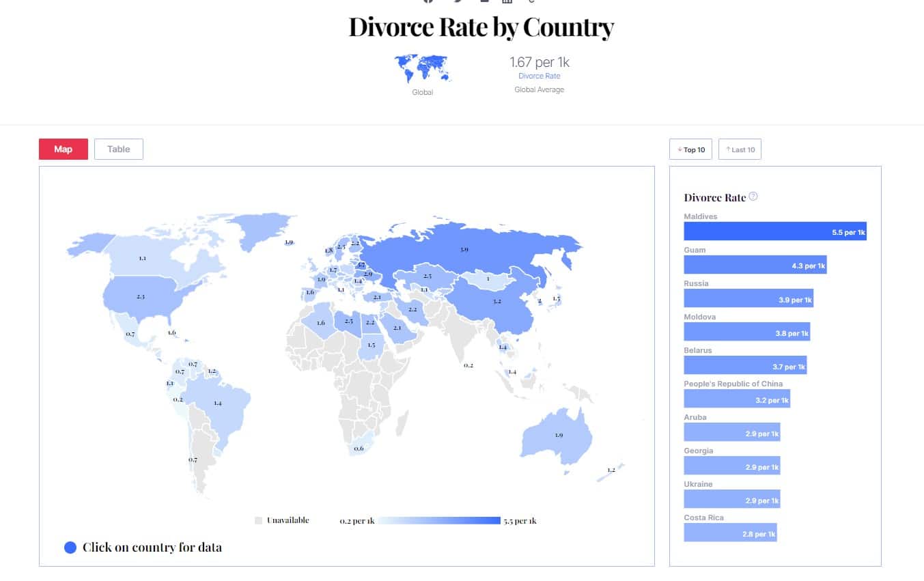Image resolution: width=924 pixels, height=581 pixels.
Task: Select the Guam 4.3 per 1k bar
Action: [755, 265]
